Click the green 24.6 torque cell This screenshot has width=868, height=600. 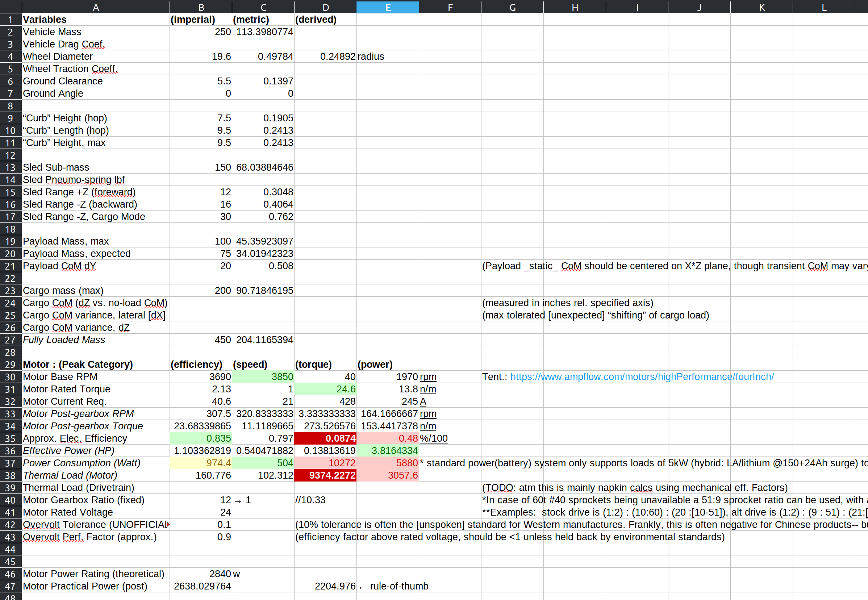[326, 389]
